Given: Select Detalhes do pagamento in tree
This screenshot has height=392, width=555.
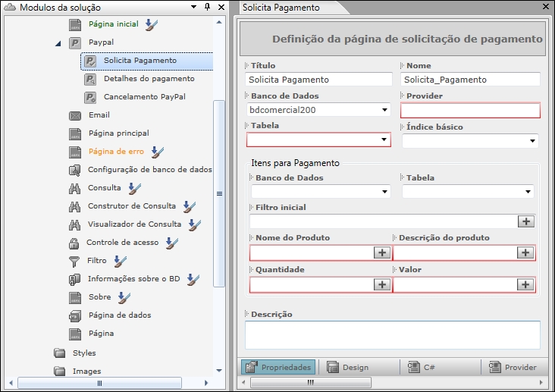Looking at the screenshot, I should tap(149, 79).
